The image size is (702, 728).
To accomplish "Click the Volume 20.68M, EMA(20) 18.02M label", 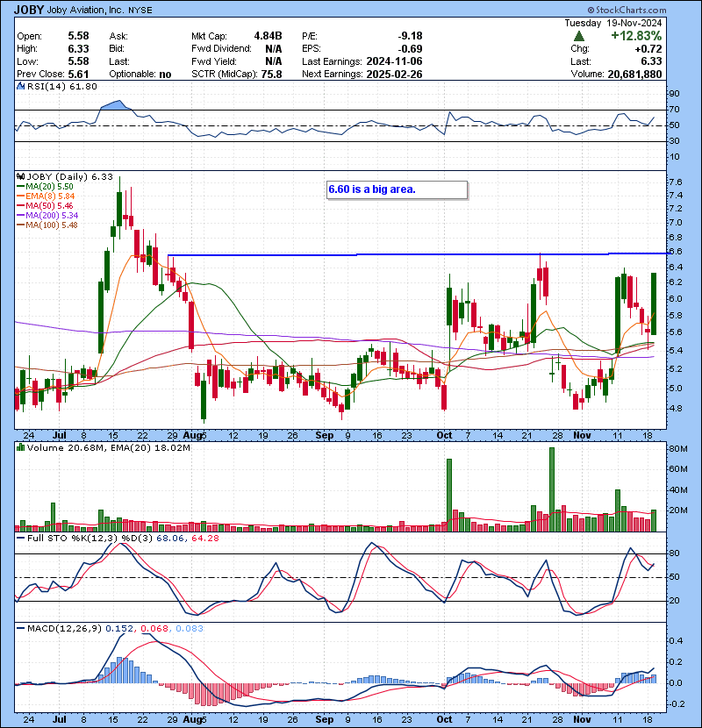I will 109,447.
